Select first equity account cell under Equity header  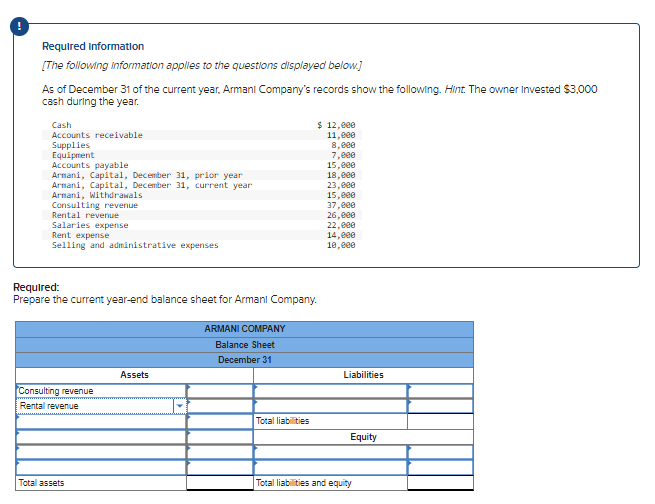point(330,452)
